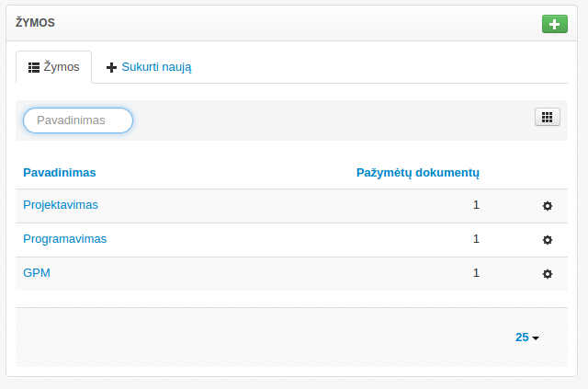Open settings gear for Projektavimas row
Screen dimensions: 588x389
pyautogui.click(x=548, y=206)
